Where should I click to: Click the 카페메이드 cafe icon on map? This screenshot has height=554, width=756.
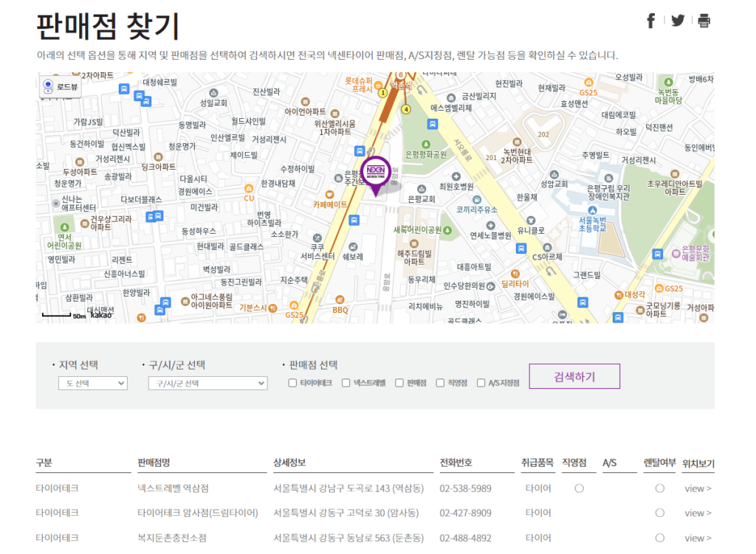tap(330, 195)
